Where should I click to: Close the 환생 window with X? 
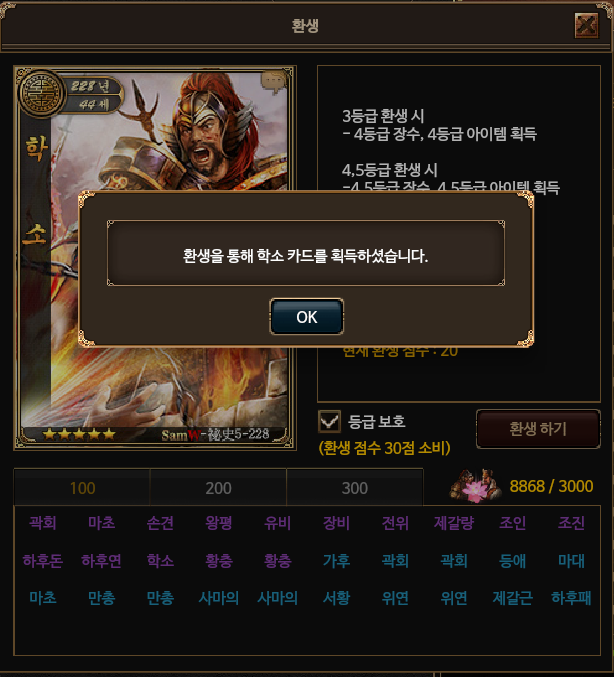(x=586, y=25)
